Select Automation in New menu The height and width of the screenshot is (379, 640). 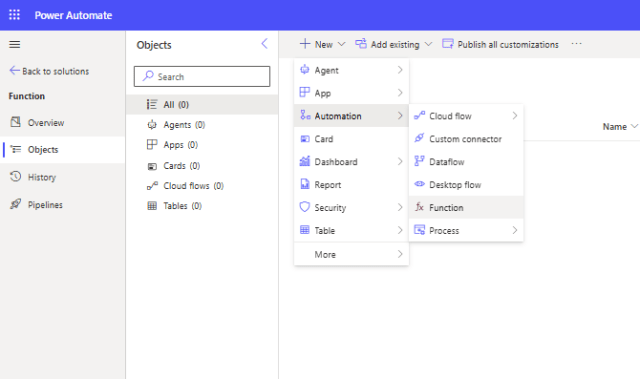351,116
